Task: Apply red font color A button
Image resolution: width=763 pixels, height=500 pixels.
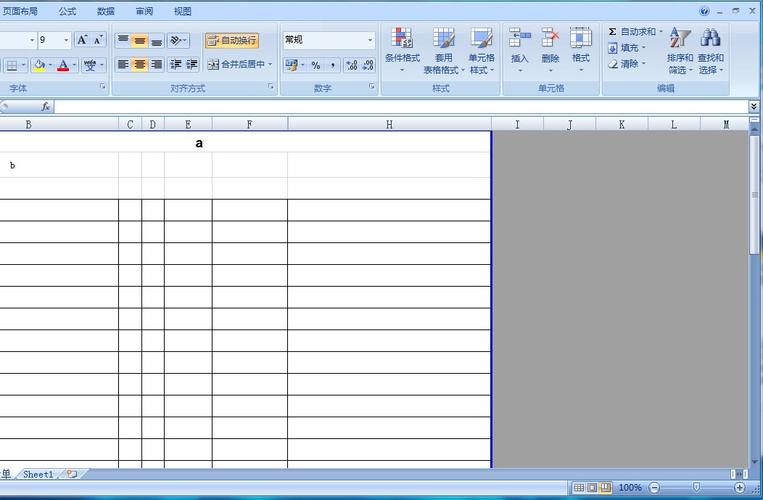Action: click(63, 65)
